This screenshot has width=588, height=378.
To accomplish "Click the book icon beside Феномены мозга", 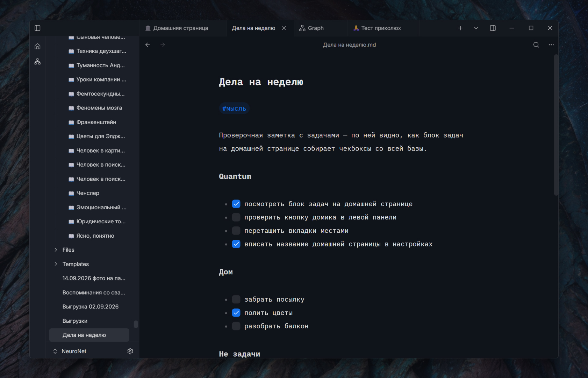I will (71, 108).
